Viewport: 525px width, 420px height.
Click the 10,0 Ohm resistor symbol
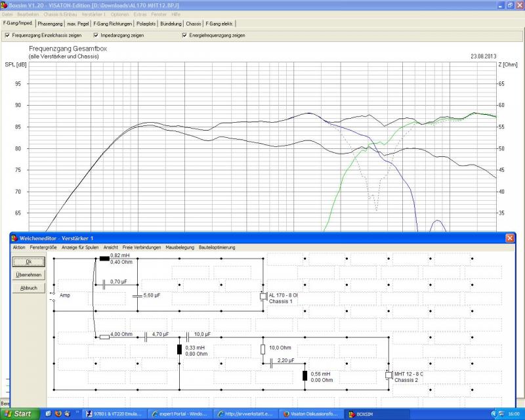pos(262,349)
